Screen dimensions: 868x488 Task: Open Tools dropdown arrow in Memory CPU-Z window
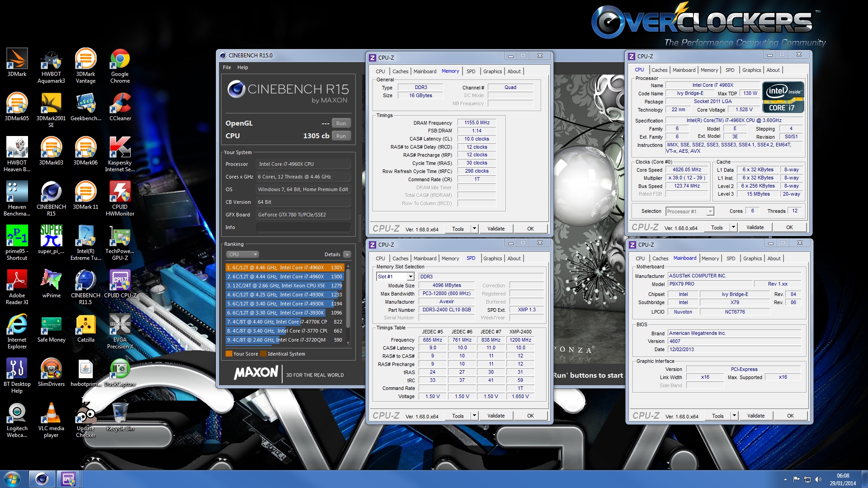[474, 229]
